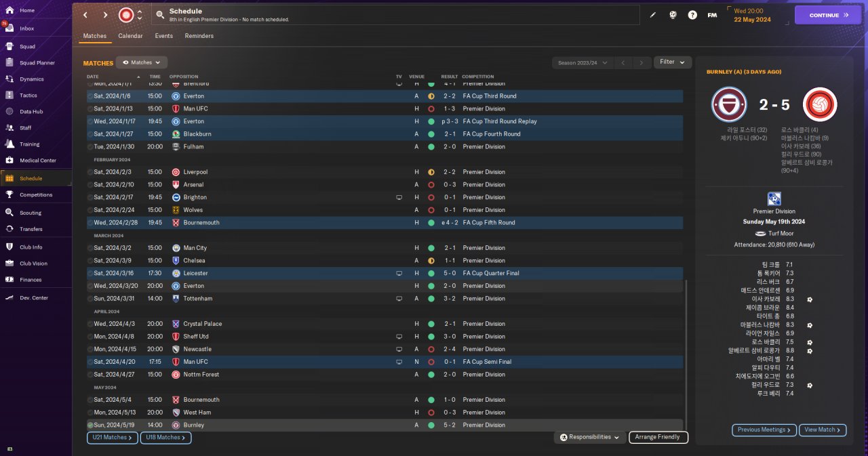Viewport: 868px width, 456px height.
Task: Toggle the row circle for Chelsea 2024/3/9
Action: pos(90,261)
